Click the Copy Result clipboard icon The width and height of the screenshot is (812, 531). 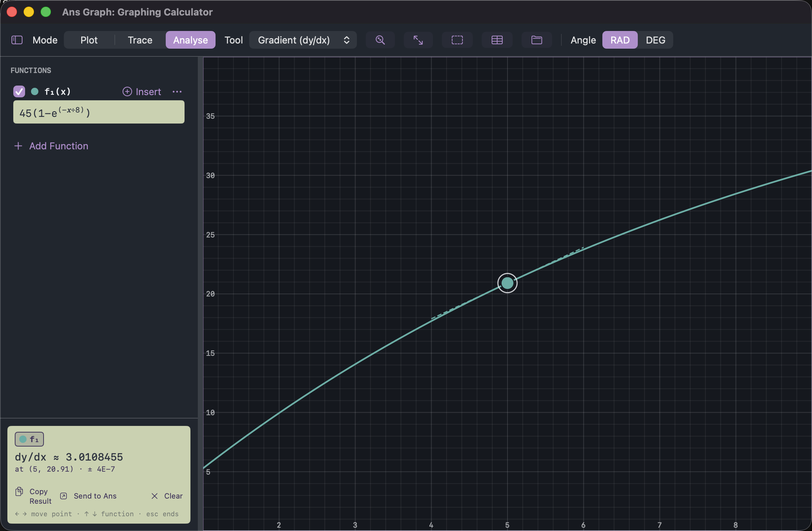pyautogui.click(x=19, y=492)
